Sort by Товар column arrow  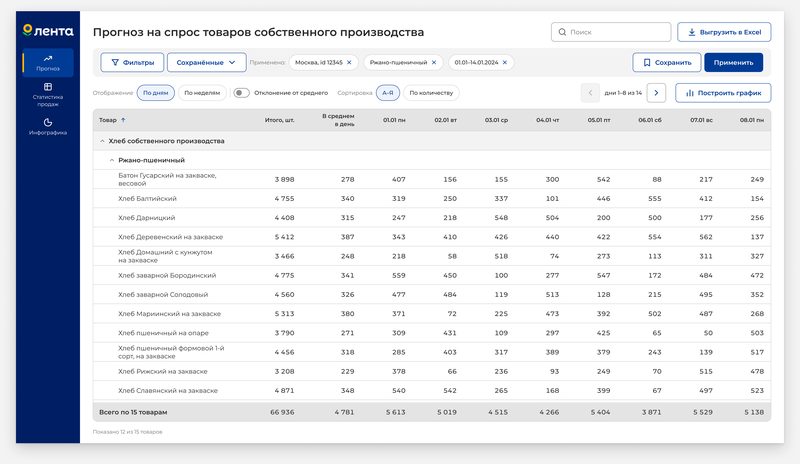(123, 120)
